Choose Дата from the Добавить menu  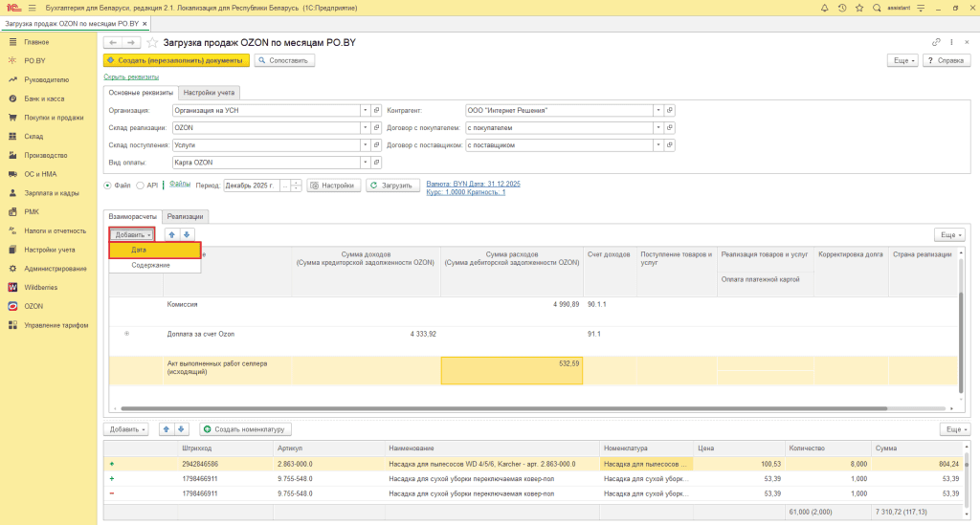(155, 250)
